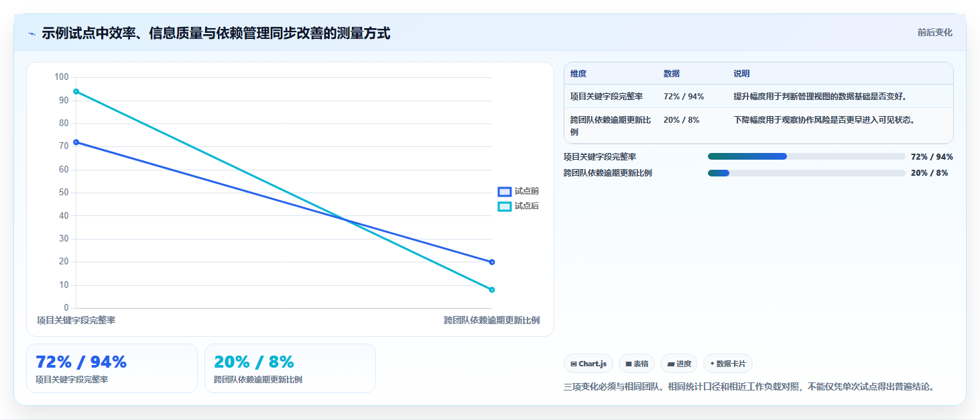Click x-axis label 项目关键字段完整率
This screenshot has height=420, width=980.
pos(76,321)
